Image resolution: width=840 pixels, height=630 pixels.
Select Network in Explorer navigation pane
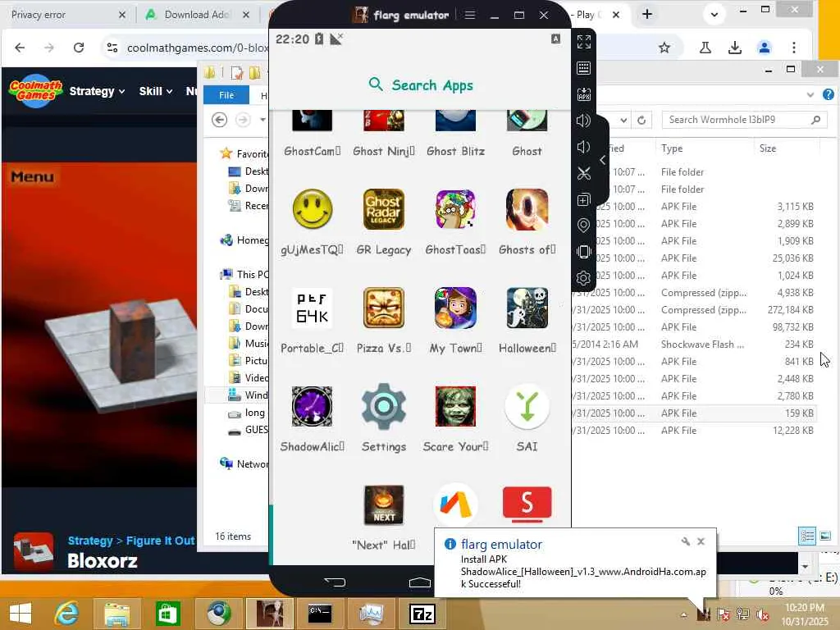[244, 464]
